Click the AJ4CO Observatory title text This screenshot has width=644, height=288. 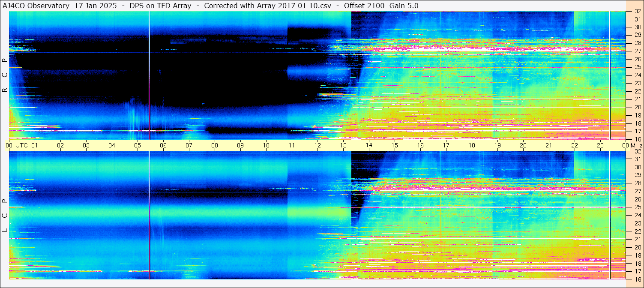click(36, 6)
